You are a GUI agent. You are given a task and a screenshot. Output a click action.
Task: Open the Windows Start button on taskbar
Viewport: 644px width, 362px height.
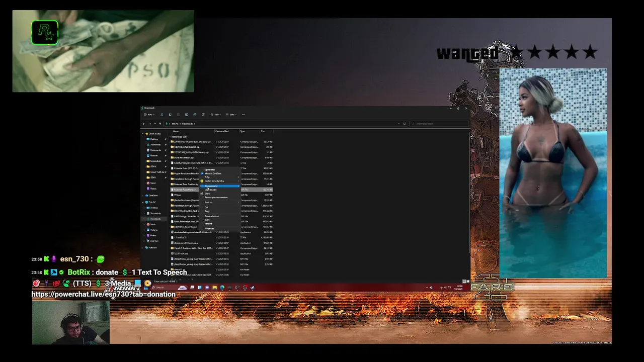tap(146, 288)
